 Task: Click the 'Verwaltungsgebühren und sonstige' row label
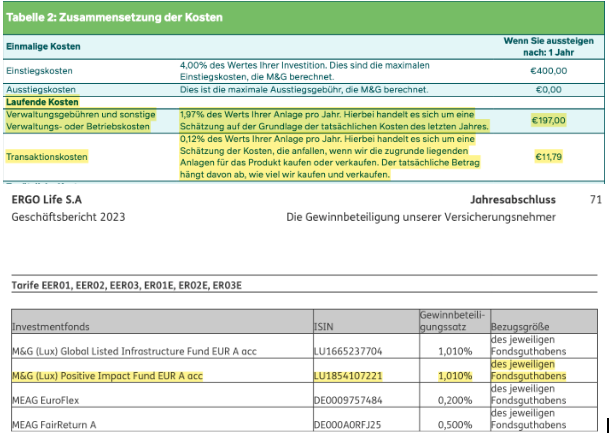(80, 120)
